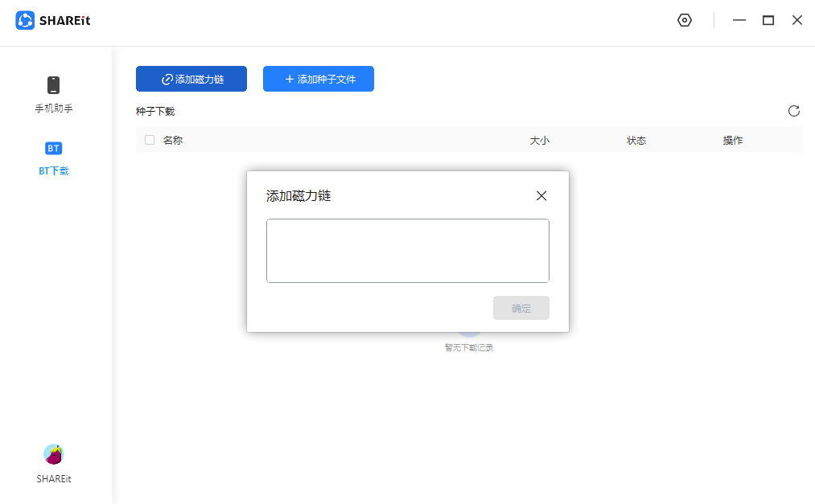Image resolution: width=815 pixels, height=504 pixels.
Task: Click the 操作 column header
Action: click(732, 140)
